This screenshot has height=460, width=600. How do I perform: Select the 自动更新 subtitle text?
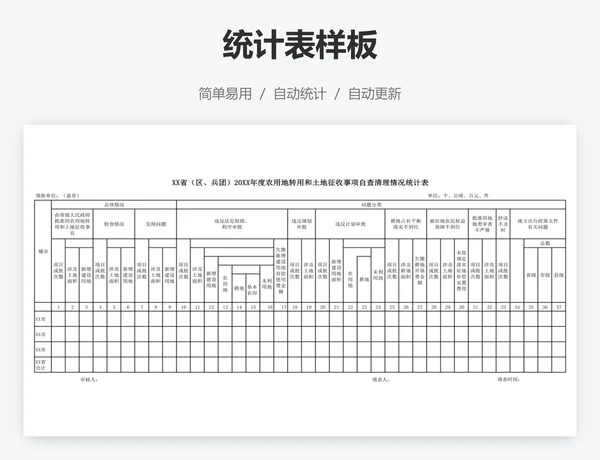(x=374, y=94)
